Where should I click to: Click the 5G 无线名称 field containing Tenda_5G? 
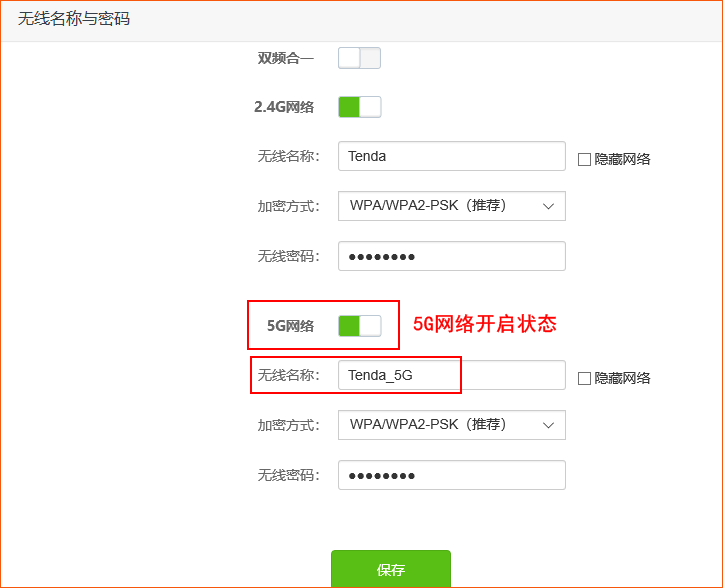(452, 375)
